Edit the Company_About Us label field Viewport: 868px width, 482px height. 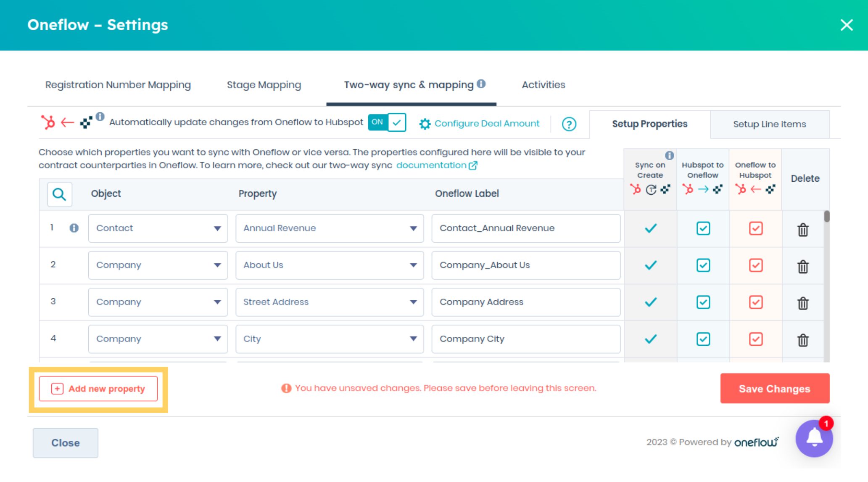click(526, 265)
